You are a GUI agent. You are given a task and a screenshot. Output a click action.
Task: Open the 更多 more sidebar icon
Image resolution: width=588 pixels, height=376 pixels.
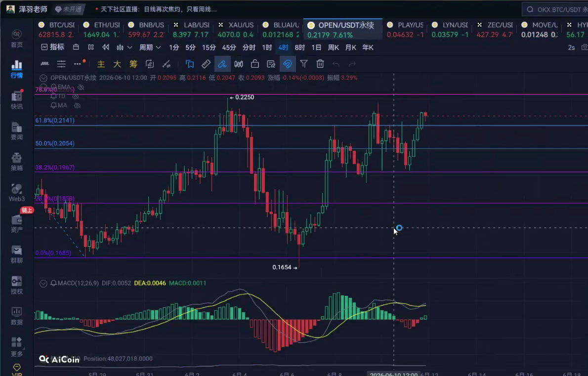pyautogui.click(x=16, y=347)
